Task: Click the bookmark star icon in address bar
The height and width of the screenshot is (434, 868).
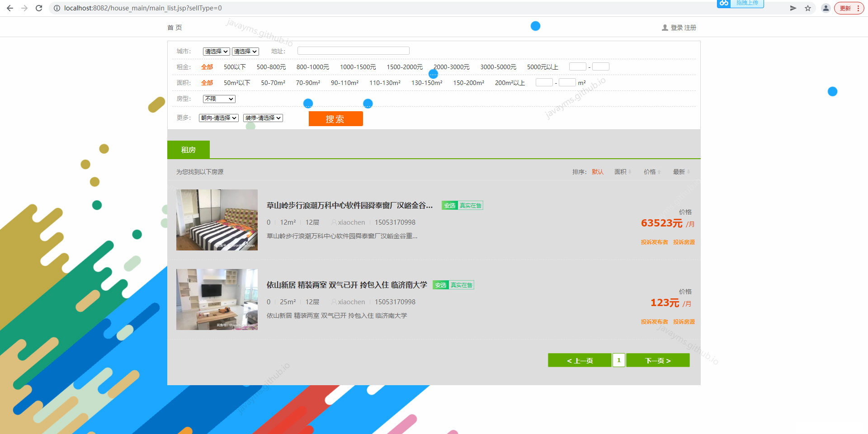Action: pos(808,8)
